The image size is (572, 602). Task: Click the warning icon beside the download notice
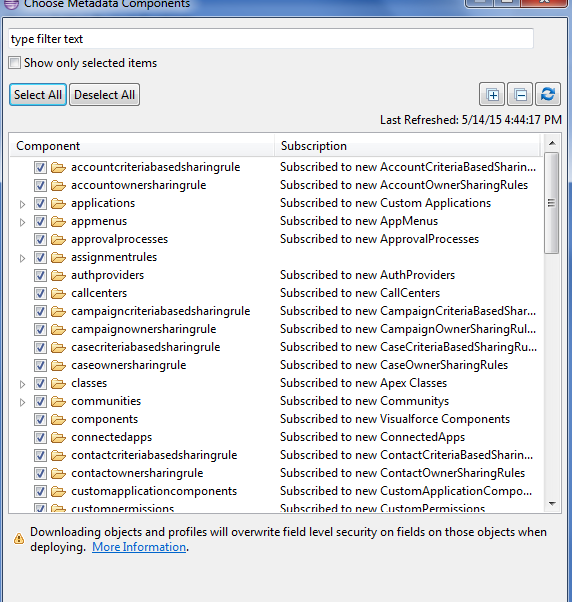coord(19,538)
